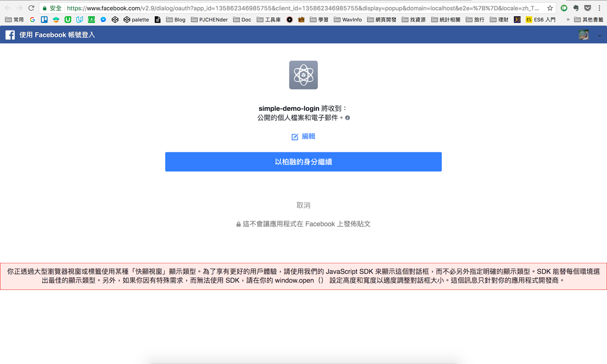Screen dimensions: 607x364
Task: Open the 統計相關 bookmark folder
Action: point(446,19)
